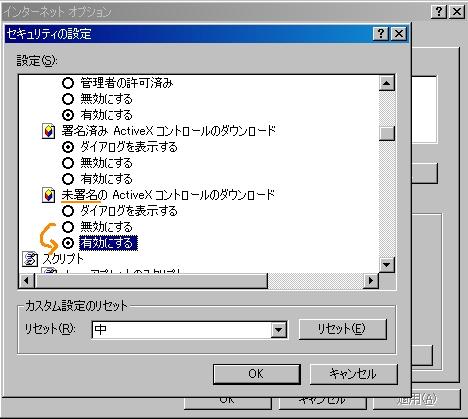
Task: Click the キャンセル button
Action: 353,374
